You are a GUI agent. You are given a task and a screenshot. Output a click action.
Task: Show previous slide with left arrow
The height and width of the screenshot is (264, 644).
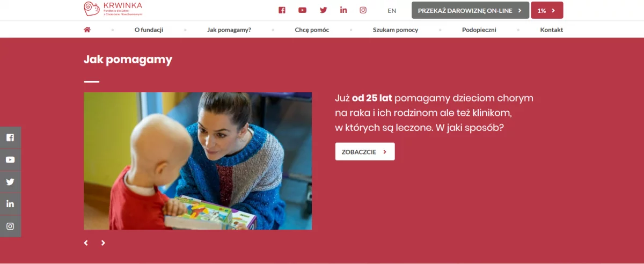click(86, 243)
